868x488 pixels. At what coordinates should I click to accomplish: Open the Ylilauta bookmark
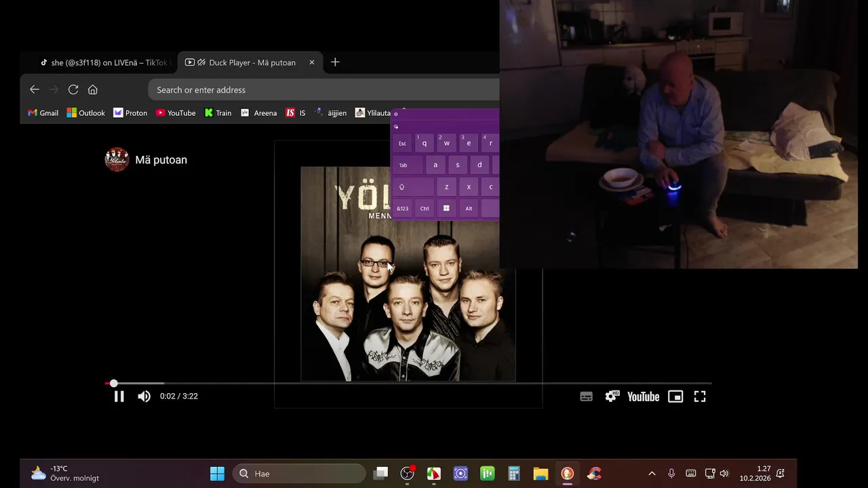tap(374, 113)
